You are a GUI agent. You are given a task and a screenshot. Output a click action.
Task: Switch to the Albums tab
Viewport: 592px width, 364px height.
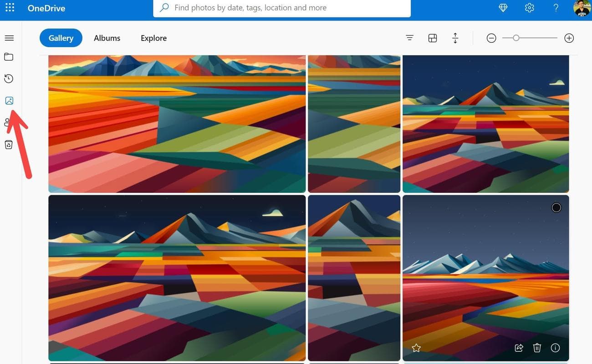107,38
